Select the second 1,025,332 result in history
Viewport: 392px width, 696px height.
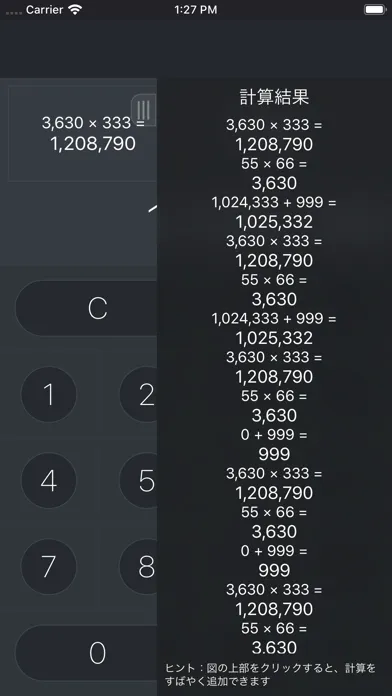click(x=274, y=338)
